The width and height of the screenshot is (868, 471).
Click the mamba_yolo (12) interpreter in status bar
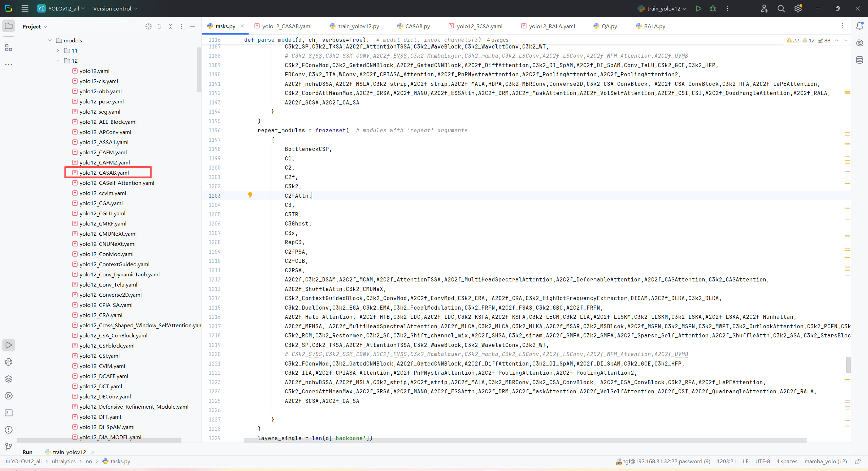click(825, 461)
